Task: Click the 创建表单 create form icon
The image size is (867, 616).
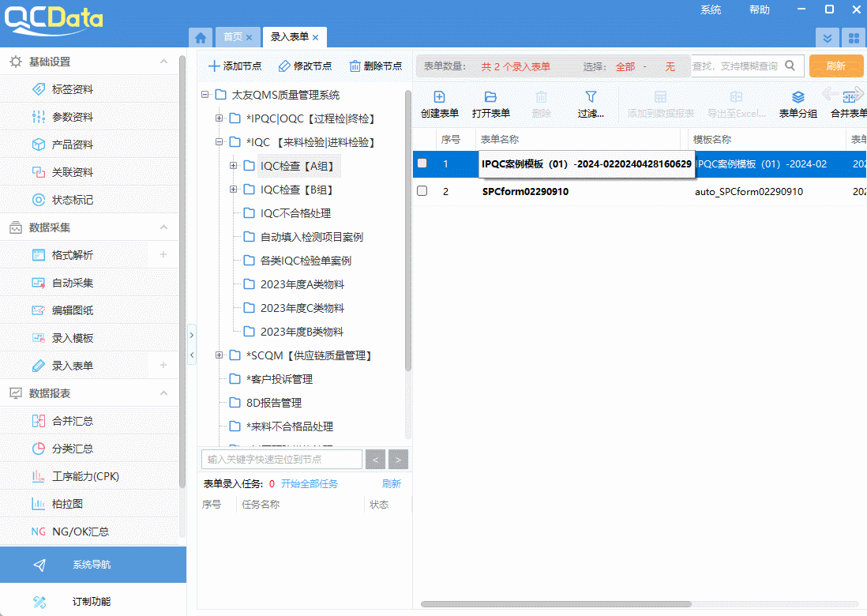Action: click(439, 97)
